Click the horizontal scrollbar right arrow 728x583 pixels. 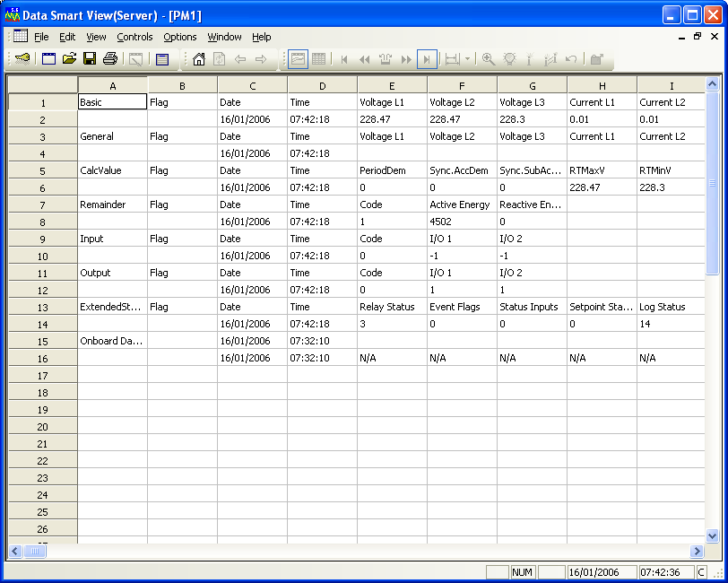pyautogui.click(x=697, y=552)
